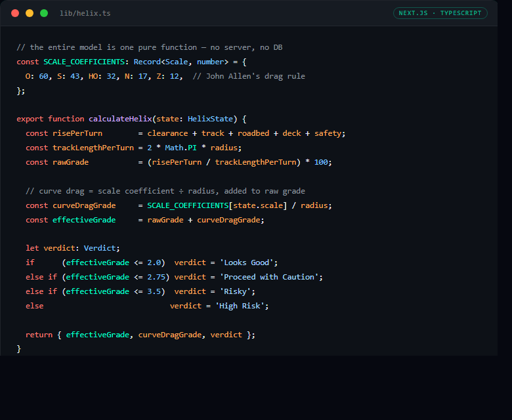The image size is (512, 420).
Task: Click the green maximize dot
Action: pos(44,13)
